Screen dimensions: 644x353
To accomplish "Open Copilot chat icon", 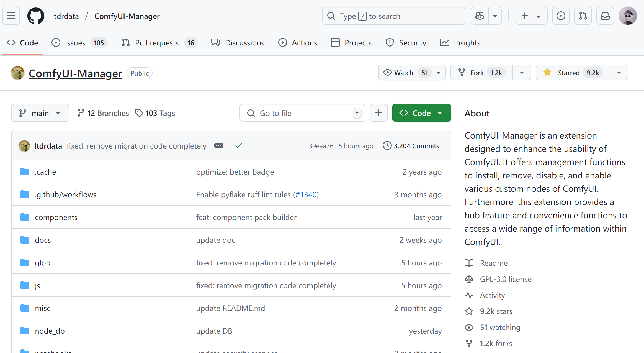I will coord(480,16).
